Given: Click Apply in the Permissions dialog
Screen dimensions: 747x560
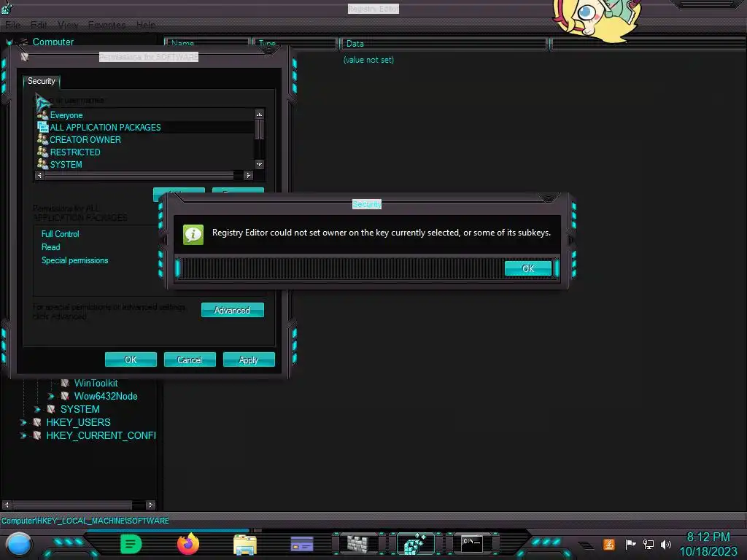Looking at the screenshot, I should click(249, 359).
